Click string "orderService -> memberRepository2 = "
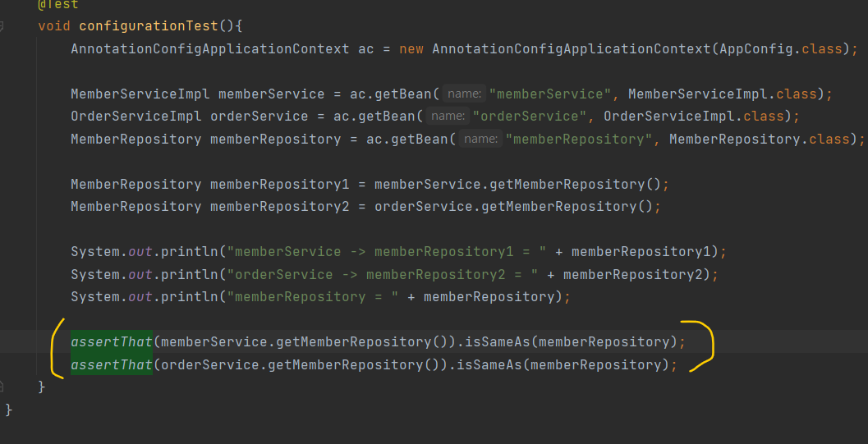868x444 pixels. [x=383, y=274]
